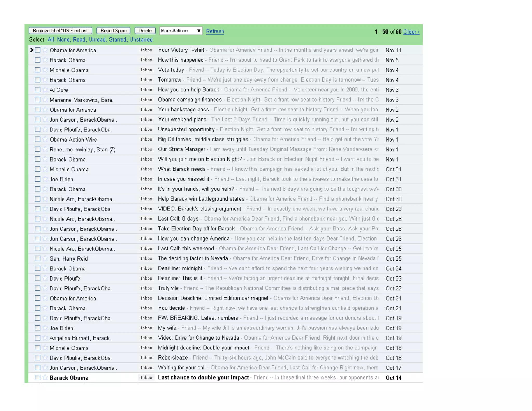
Task: Choose the Starred selection filter
Action: pos(117,40)
